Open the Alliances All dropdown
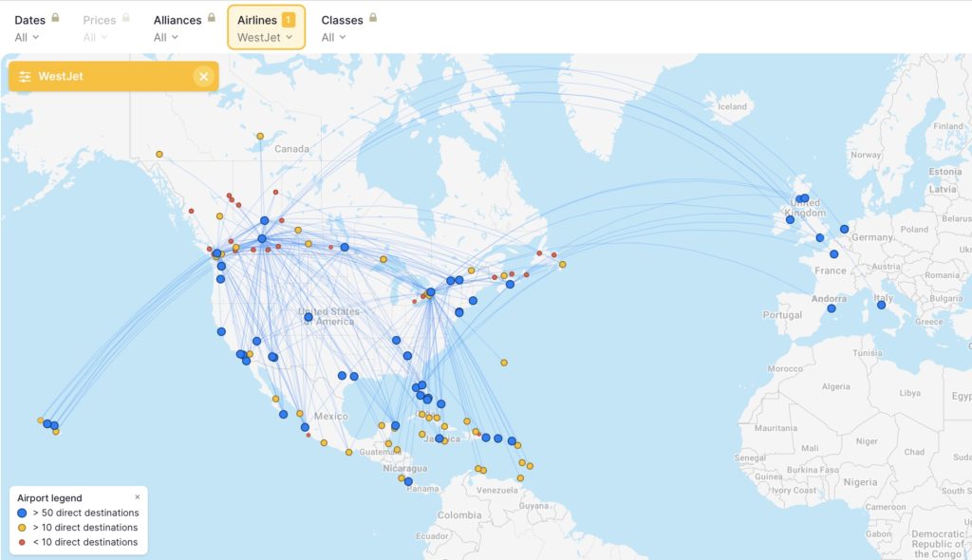Viewport: 972px width, 560px height. tap(165, 37)
